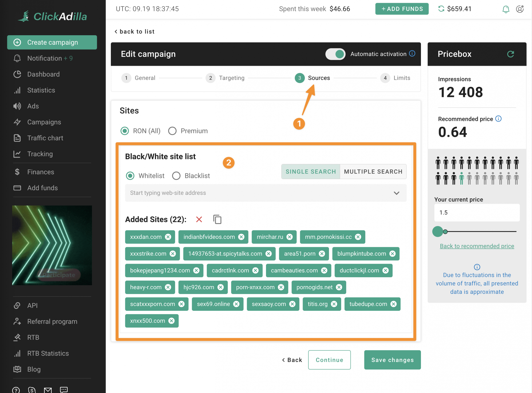Screen dimensions: 532x393
Task: Clear all added sites with red X
Action: point(199,219)
